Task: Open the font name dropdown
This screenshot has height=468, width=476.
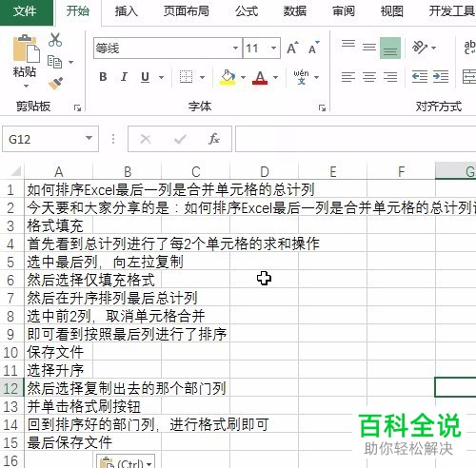Action: pos(235,49)
